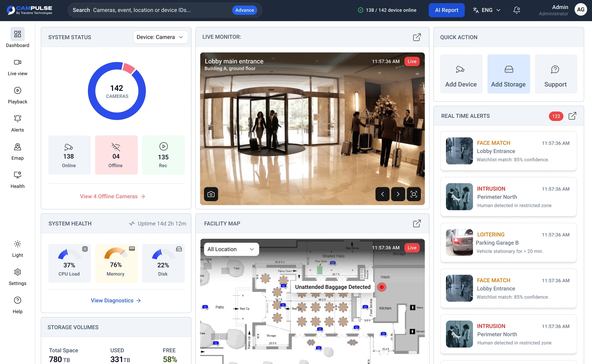The width and height of the screenshot is (592, 364).
Task: Expand the All Location dropdown
Action: [231, 249]
